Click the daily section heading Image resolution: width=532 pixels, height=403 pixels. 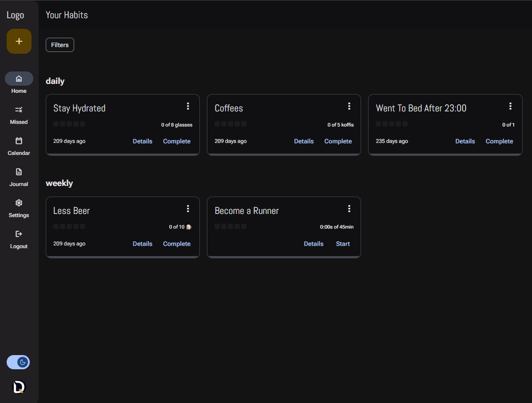click(55, 81)
